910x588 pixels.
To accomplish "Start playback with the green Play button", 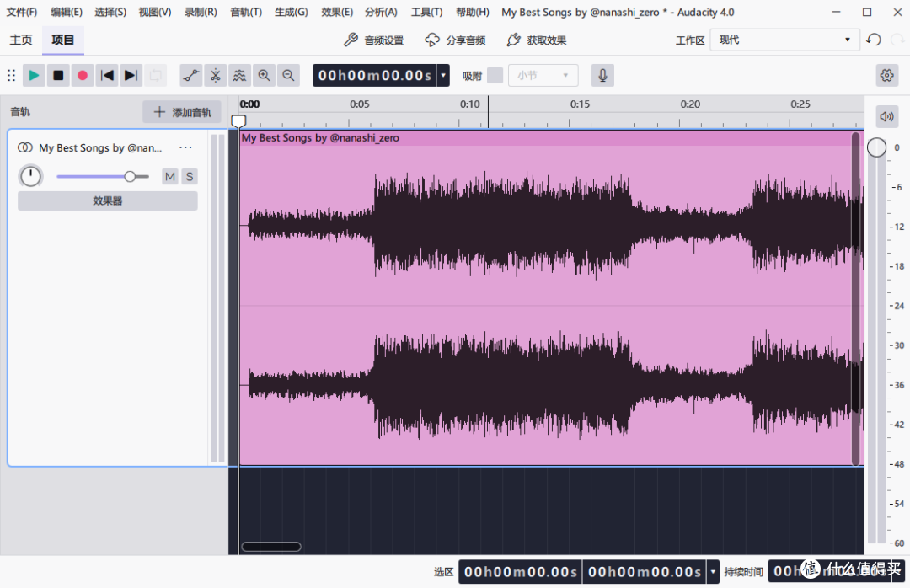I will coord(34,76).
